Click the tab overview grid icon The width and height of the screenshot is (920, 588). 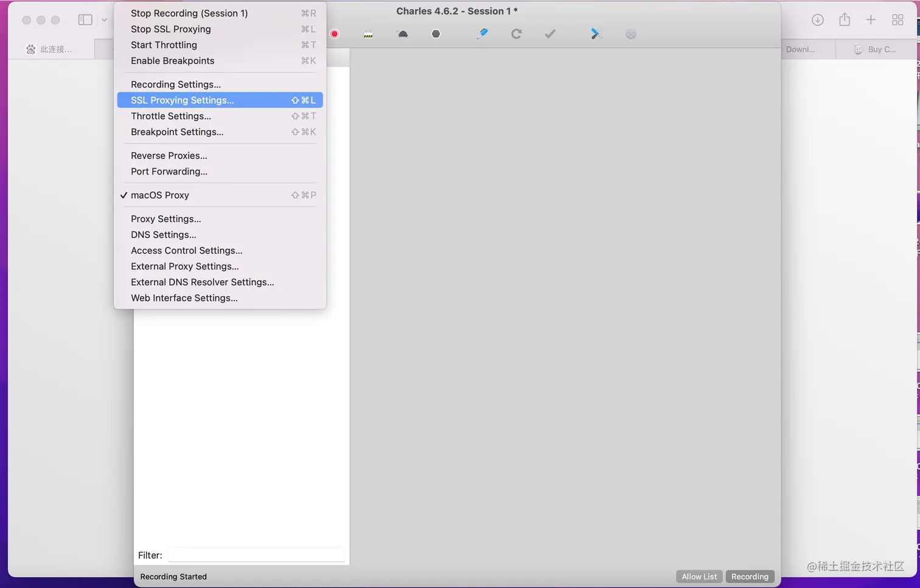coord(897,19)
